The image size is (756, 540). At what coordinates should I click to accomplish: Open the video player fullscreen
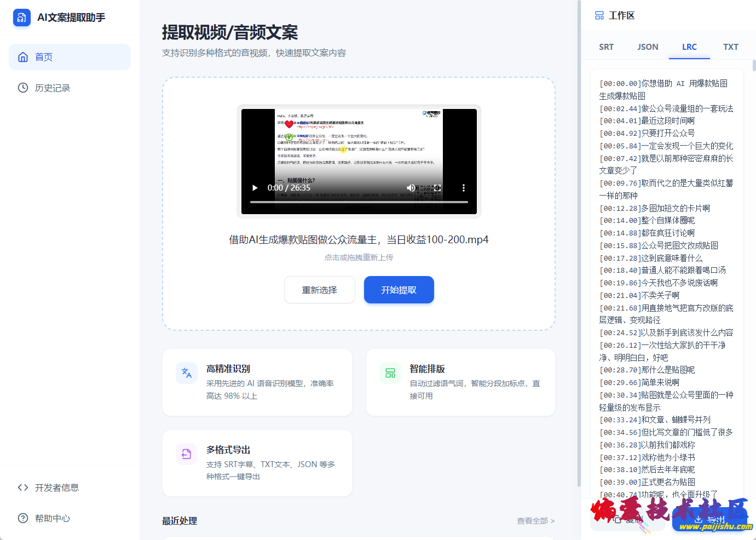coord(437,188)
